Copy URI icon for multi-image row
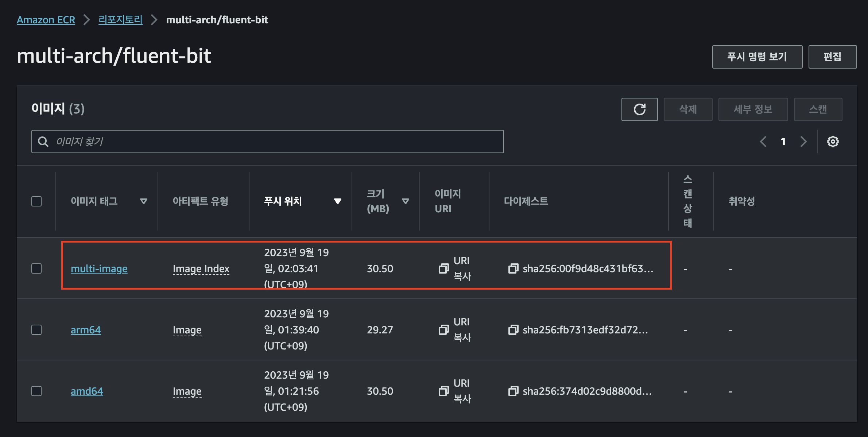 coord(443,268)
